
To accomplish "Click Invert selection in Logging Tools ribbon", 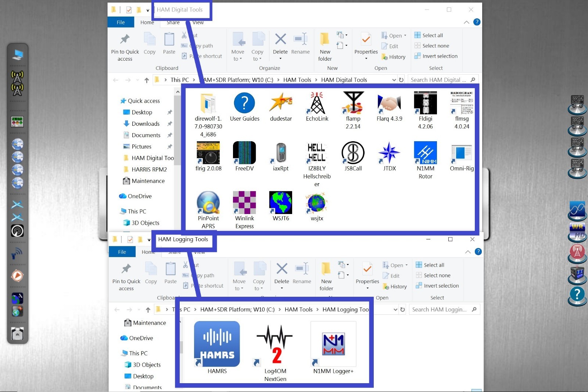I will tap(441, 286).
